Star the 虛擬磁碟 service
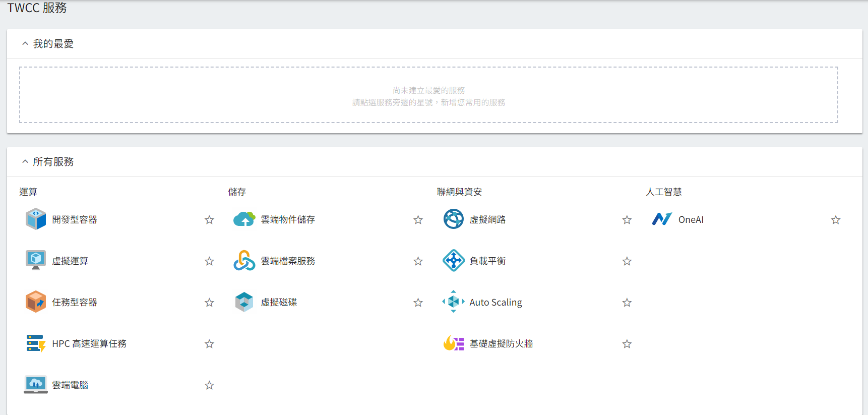Screen dimensions: 868x415 pos(418,303)
